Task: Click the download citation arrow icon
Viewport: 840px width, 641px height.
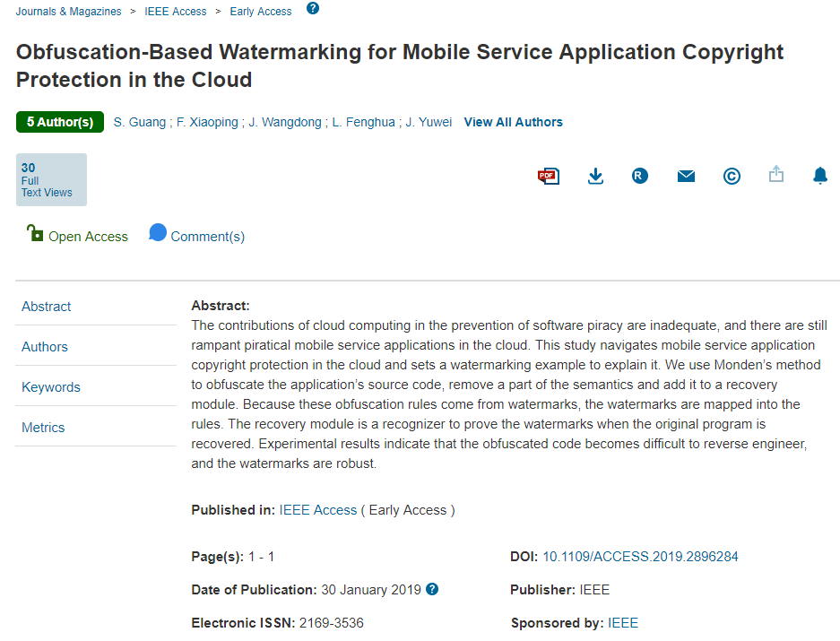Action: (595, 176)
